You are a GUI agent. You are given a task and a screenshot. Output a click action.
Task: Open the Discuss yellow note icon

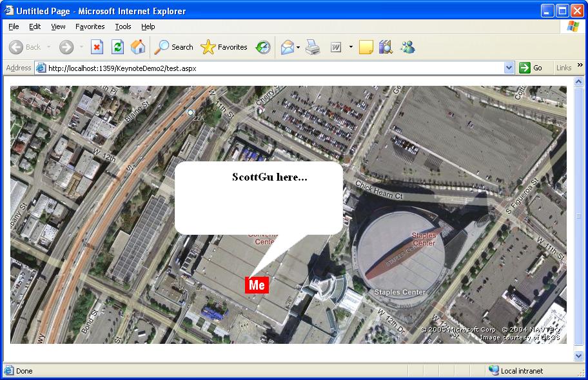click(366, 47)
